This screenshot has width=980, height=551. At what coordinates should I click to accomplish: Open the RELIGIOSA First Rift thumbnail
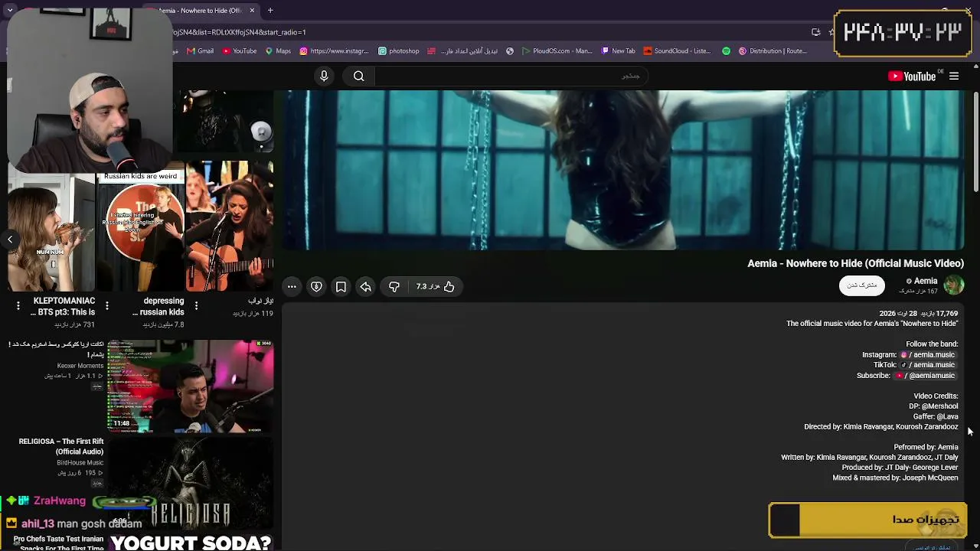[x=191, y=484]
